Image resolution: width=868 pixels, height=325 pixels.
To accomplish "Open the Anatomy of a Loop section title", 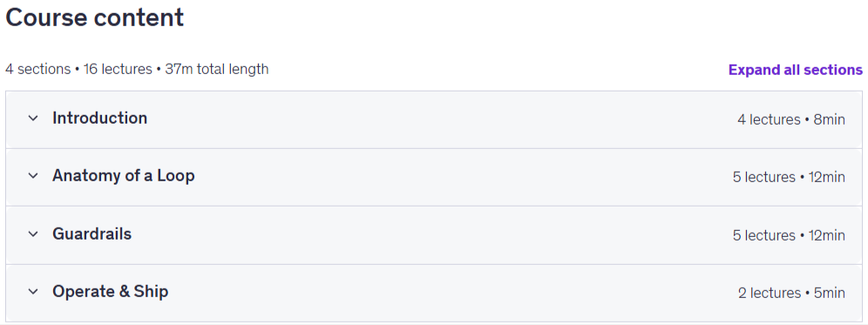I will [x=124, y=175].
